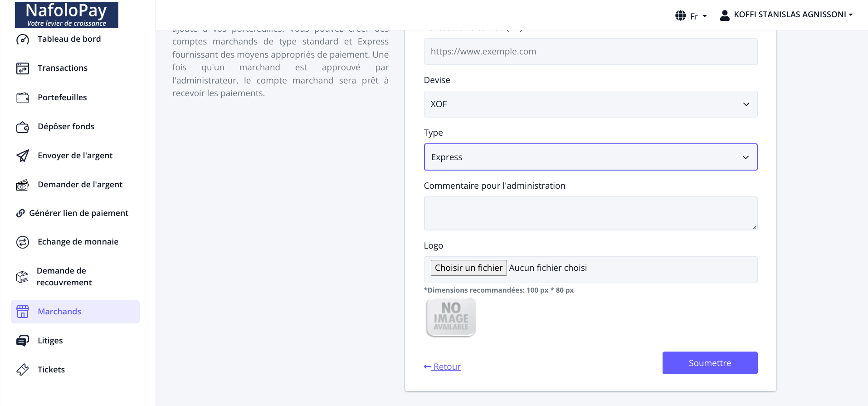This screenshot has width=868, height=406.
Task: Click the 'Devise' field label
Action: point(437,80)
